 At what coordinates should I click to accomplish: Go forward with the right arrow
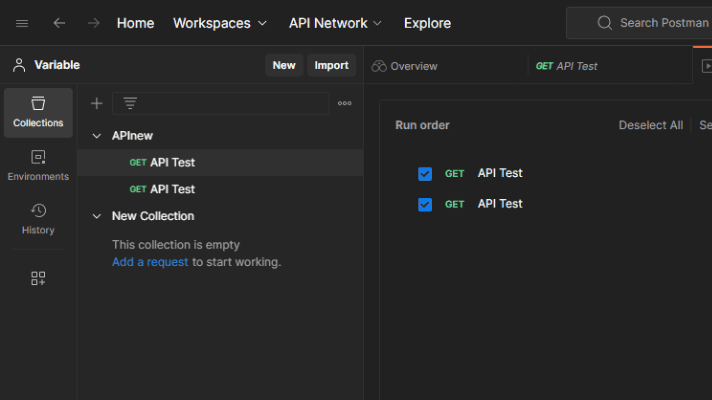pyautogui.click(x=94, y=23)
